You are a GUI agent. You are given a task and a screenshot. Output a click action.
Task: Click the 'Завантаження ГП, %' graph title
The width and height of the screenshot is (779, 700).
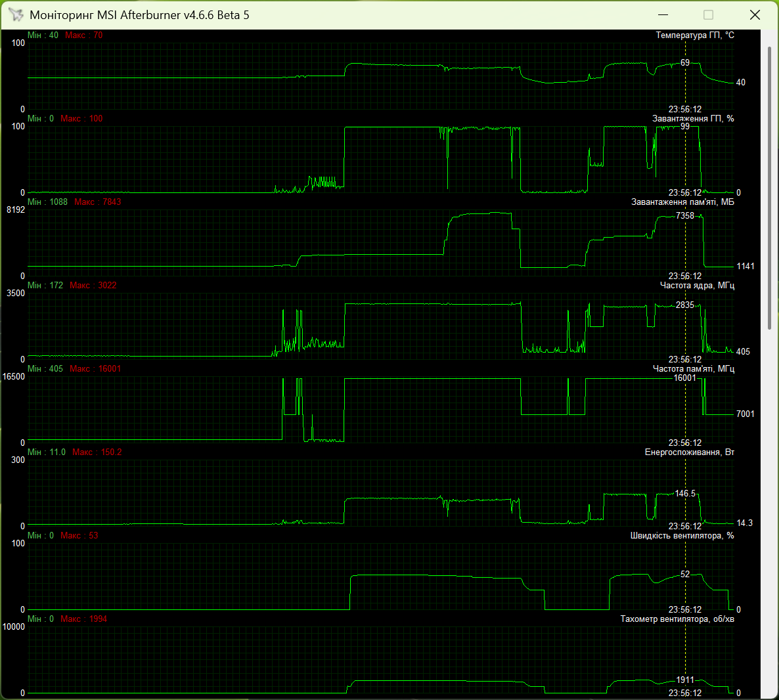click(692, 119)
